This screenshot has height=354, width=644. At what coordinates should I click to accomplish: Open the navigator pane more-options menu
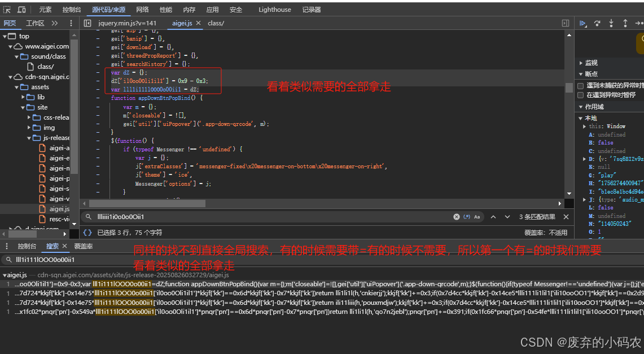coord(71,23)
